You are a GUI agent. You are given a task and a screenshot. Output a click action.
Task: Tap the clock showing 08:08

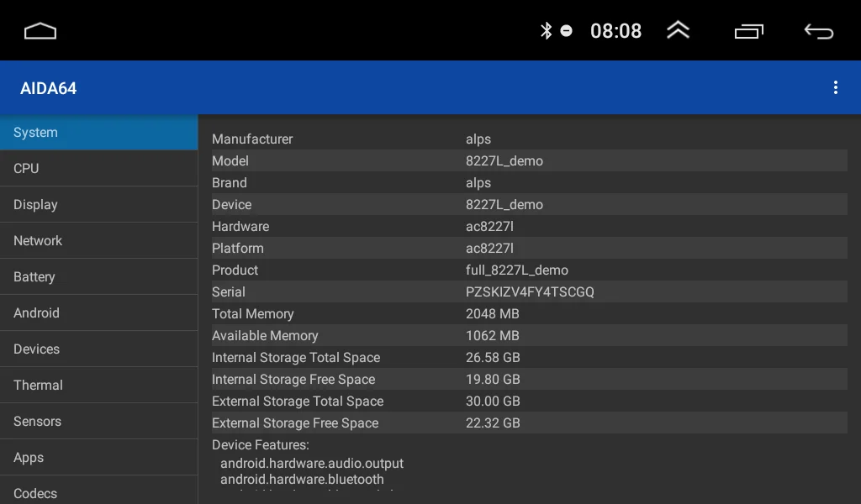pos(615,31)
